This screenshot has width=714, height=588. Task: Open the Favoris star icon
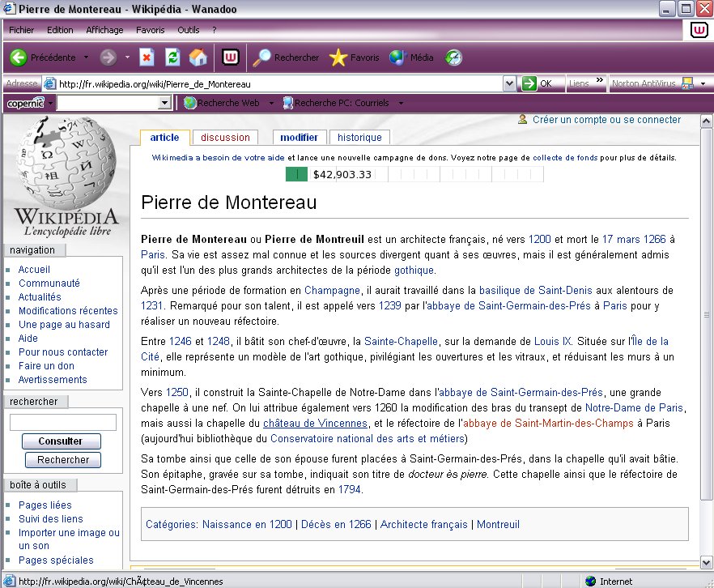tap(338, 58)
